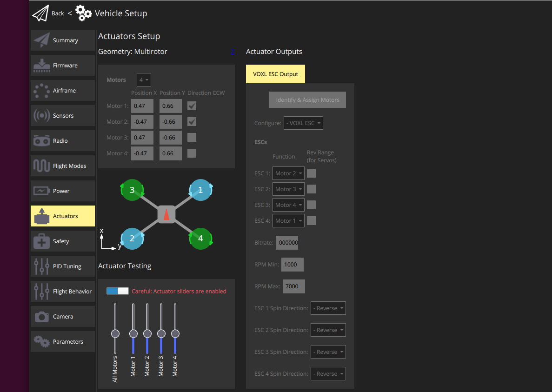Click the paper plane Back icon
The width and height of the screenshot is (552, 392).
pos(40,13)
